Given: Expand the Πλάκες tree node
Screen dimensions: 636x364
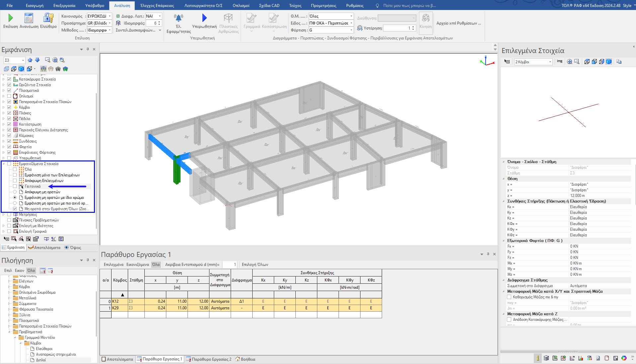Looking at the screenshot, I should tap(4, 113).
